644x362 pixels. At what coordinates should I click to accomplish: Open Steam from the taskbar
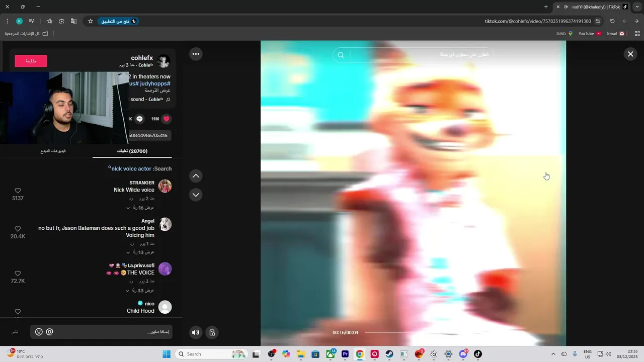coord(389,354)
